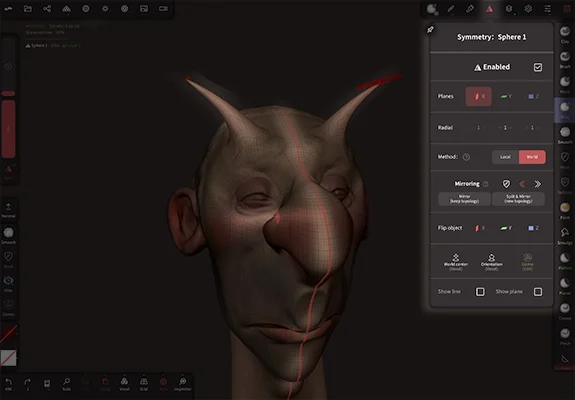Toggle the Y symmetry plane
575x400 pixels.
pyautogui.click(x=506, y=96)
